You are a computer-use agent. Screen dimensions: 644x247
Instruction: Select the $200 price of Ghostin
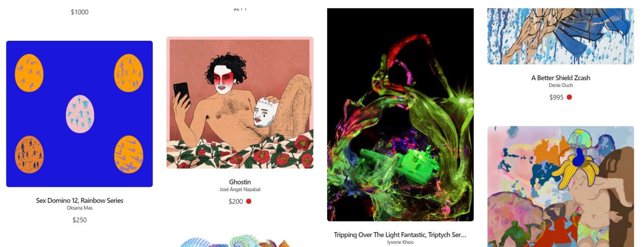[x=235, y=201]
